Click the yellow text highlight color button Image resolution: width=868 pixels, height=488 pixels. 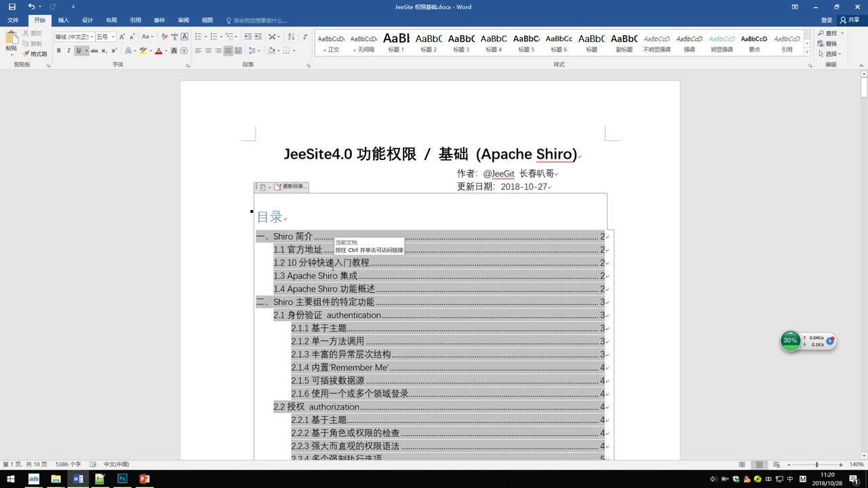[143, 51]
